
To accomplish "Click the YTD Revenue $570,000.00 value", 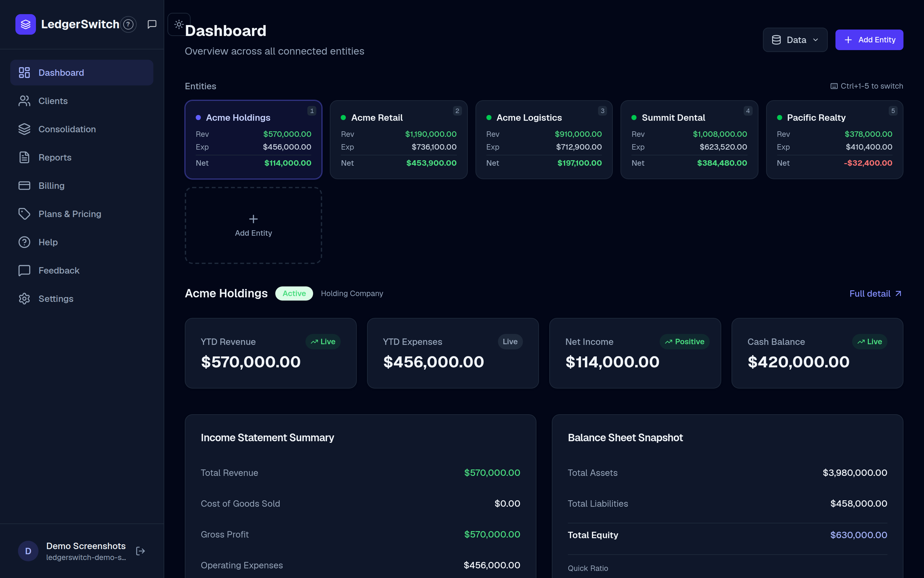I will pos(251,362).
